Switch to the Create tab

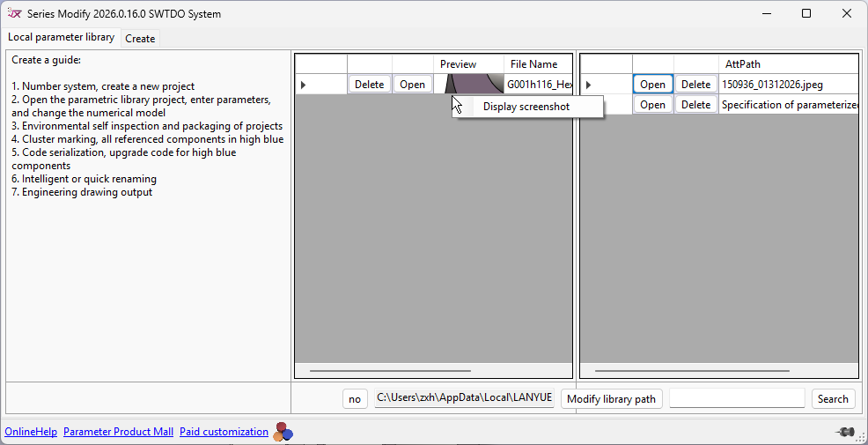click(139, 38)
